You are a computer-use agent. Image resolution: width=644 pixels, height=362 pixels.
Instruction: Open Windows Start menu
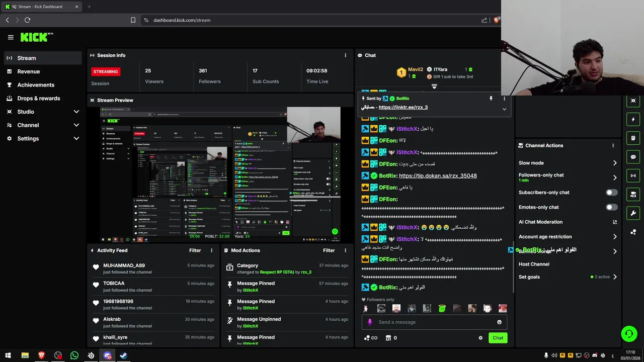(8, 355)
